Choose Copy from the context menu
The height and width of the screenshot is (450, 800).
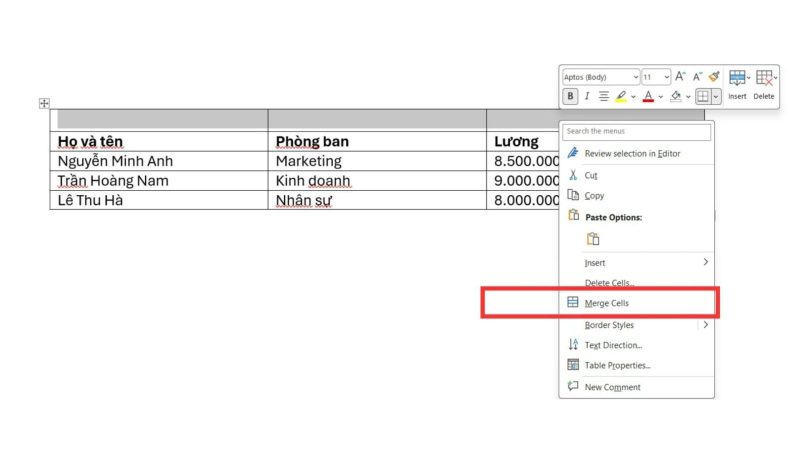[637, 195]
